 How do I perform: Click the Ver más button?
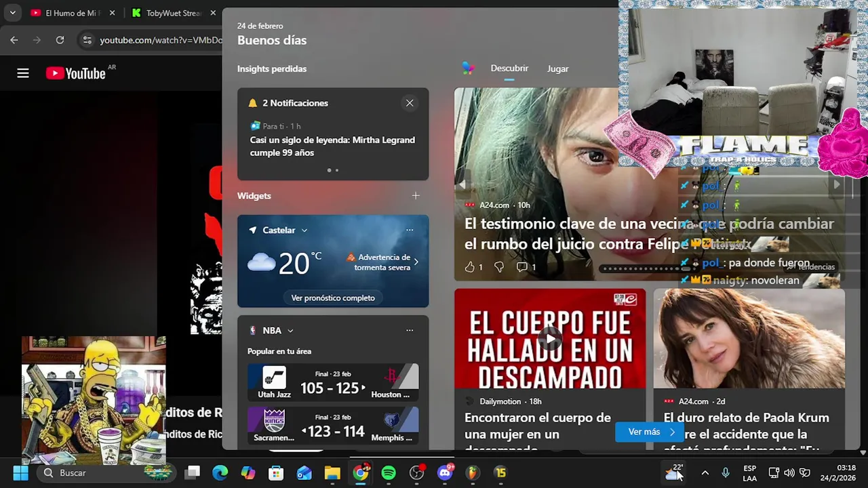650,432
